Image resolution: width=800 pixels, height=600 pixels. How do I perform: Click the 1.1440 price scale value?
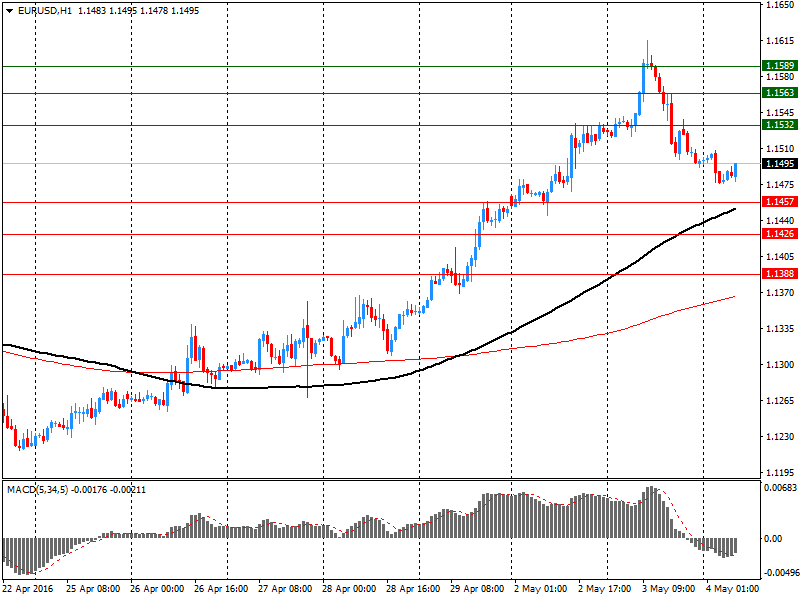[780, 221]
